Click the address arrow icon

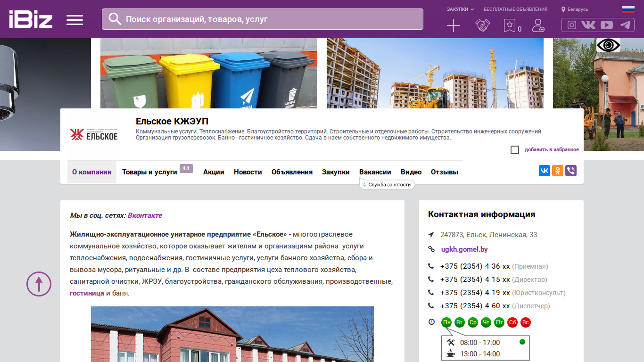[431, 235]
